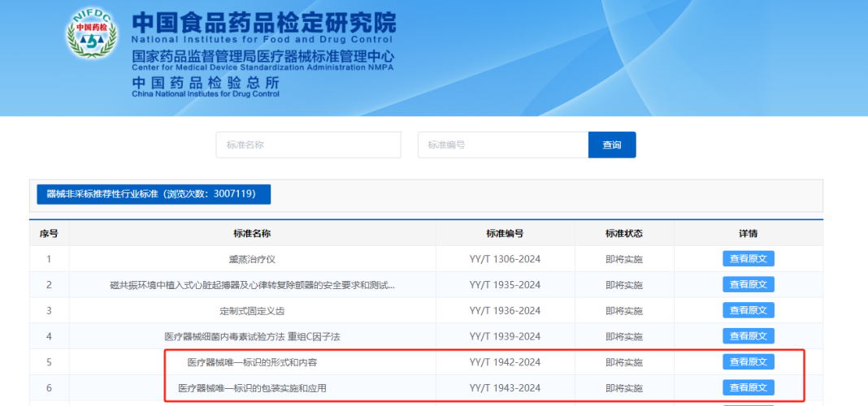The width and height of the screenshot is (868, 406).
Task: Open 查看原文 for YY/T 1942-2024
Action: [748, 362]
